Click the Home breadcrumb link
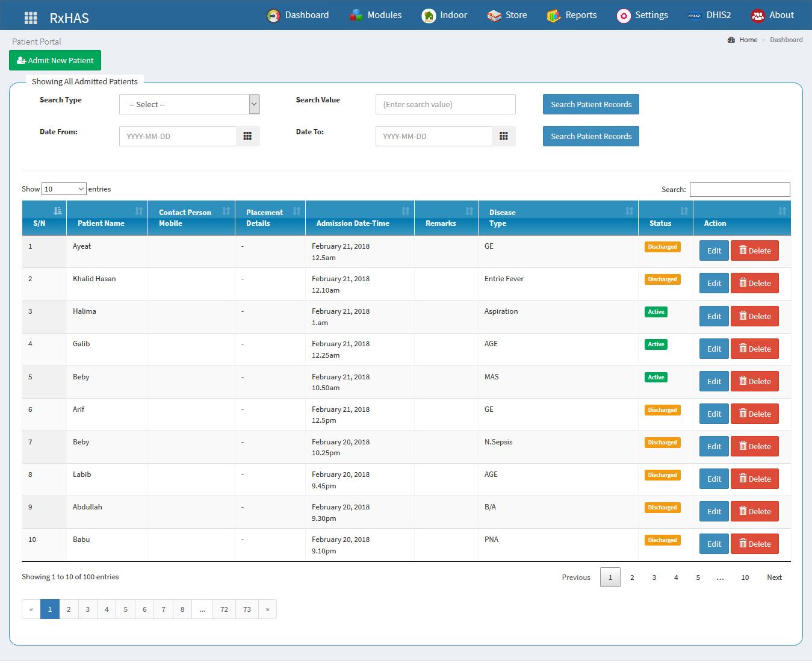Image resolution: width=812 pixels, height=669 pixels. click(748, 40)
